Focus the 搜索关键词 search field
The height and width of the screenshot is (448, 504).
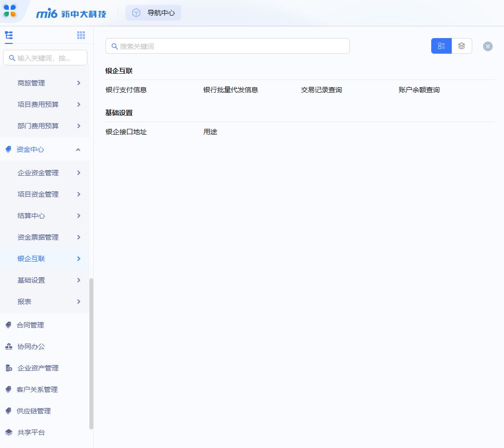228,46
